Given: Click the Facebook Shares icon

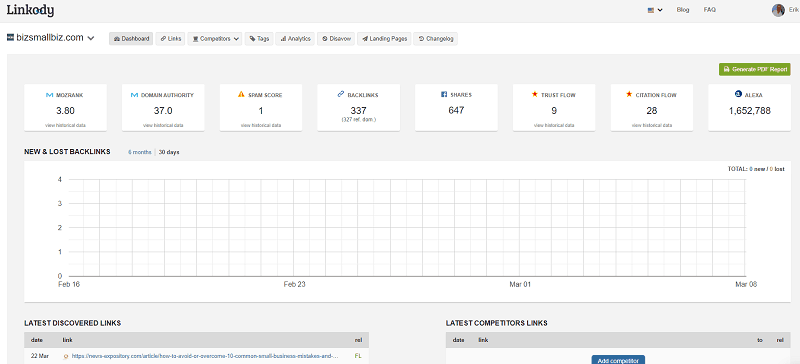Looking at the screenshot, I should coord(443,94).
